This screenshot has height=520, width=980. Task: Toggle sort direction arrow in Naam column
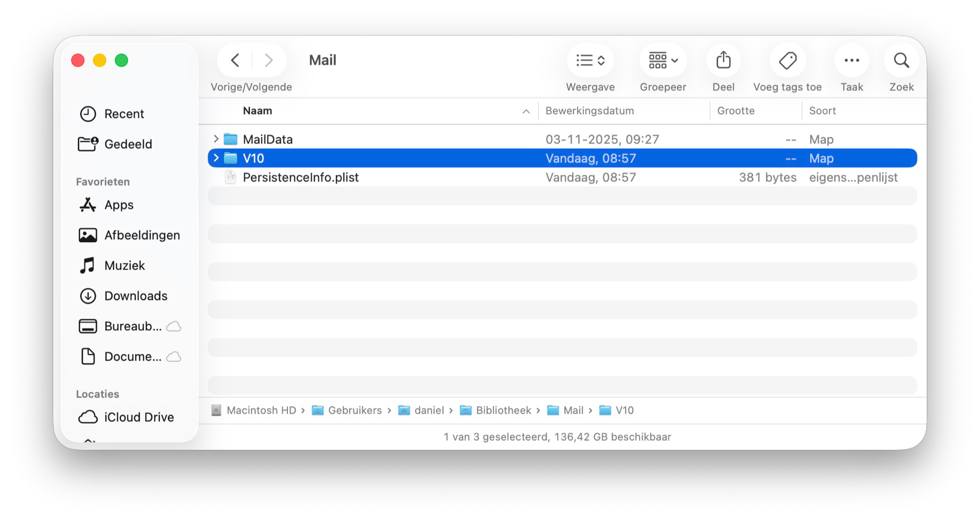pyautogui.click(x=526, y=112)
